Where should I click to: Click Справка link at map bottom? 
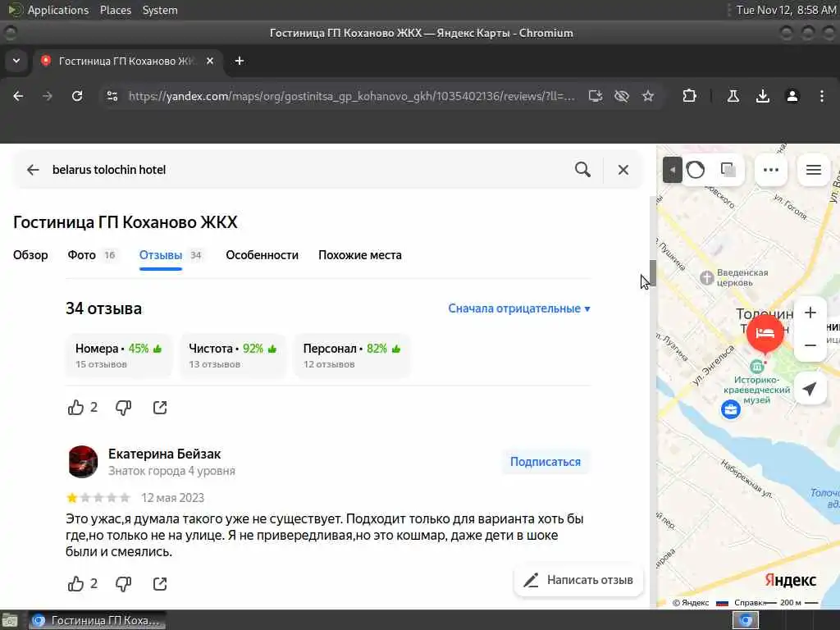pos(748,603)
